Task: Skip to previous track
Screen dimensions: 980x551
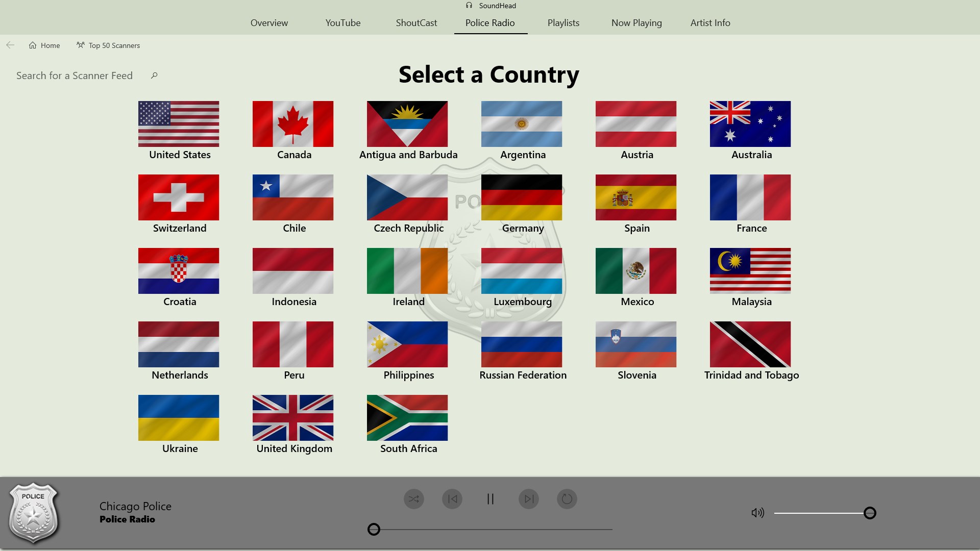Action: tap(452, 499)
